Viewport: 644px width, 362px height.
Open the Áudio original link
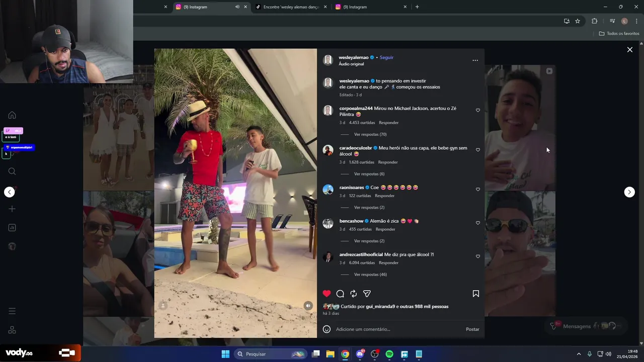click(351, 64)
